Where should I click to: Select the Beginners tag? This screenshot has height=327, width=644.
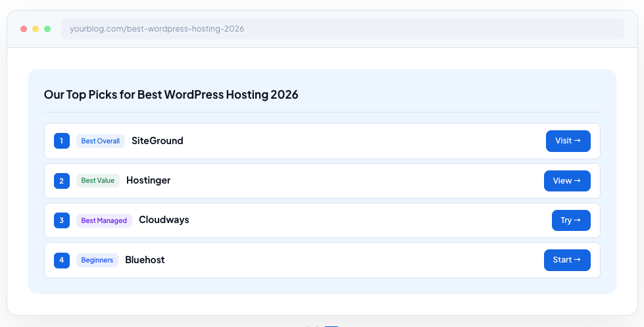coord(97,260)
